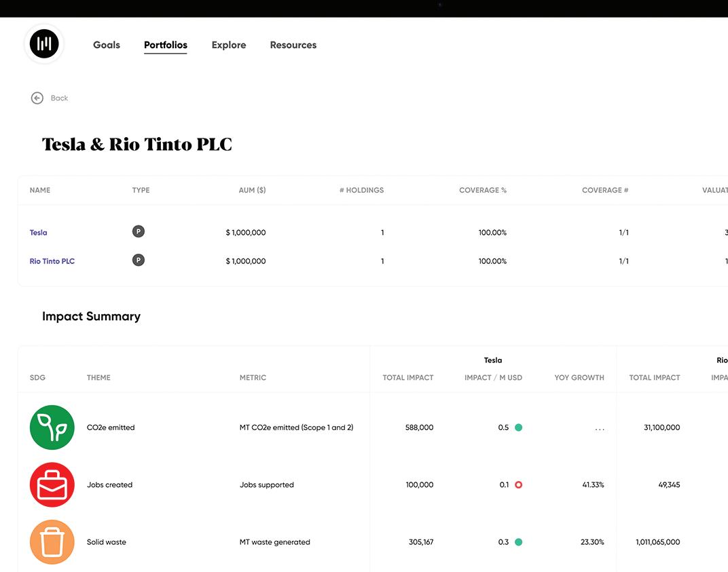Viewport: 728px width, 572px height.
Task: Click the METRIC column header
Action: tap(253, 378)
